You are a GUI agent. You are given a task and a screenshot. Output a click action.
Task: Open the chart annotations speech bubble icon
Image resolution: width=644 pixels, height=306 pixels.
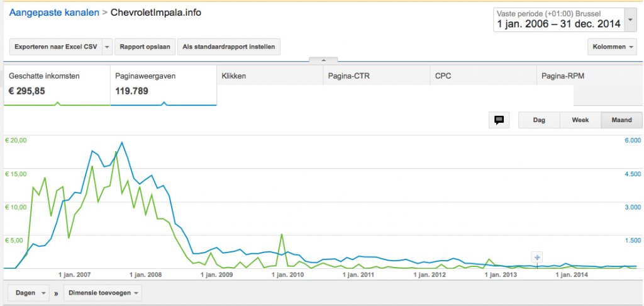499,120
